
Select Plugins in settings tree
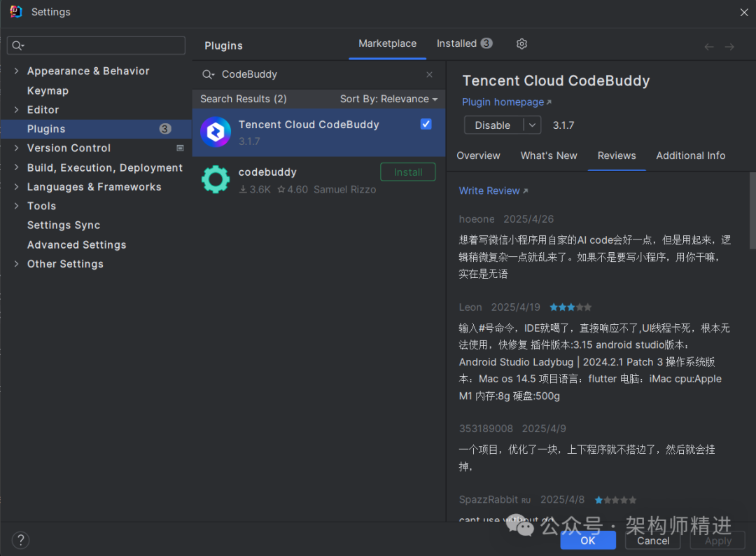click(x=96, y=129)
